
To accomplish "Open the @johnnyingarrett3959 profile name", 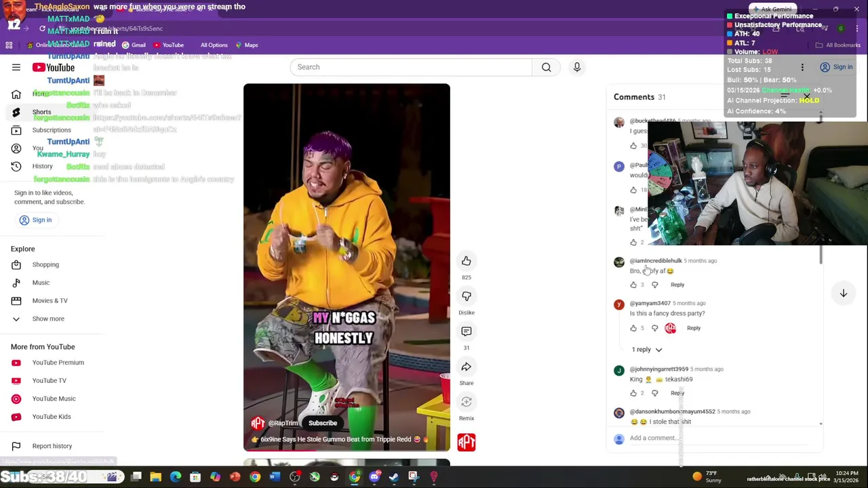I will (x=658, y=369).
